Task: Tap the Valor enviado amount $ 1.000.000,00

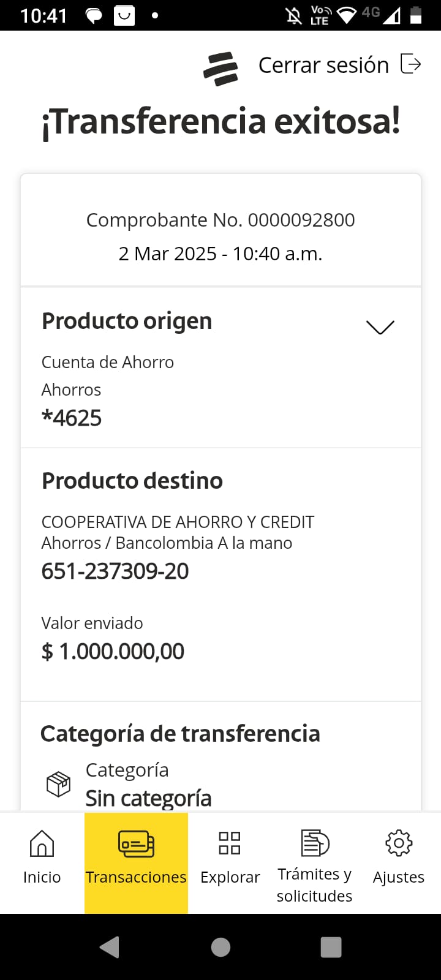Action: 113,651
